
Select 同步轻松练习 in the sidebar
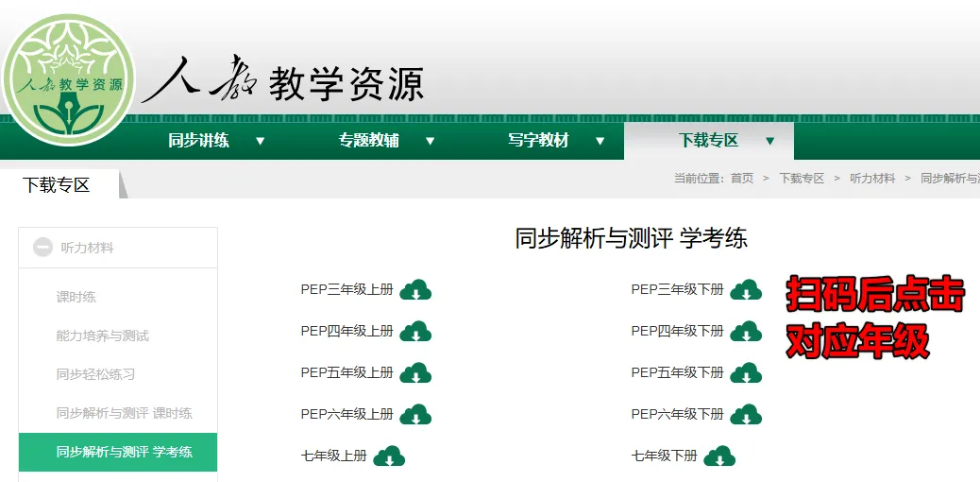[95, 374]
